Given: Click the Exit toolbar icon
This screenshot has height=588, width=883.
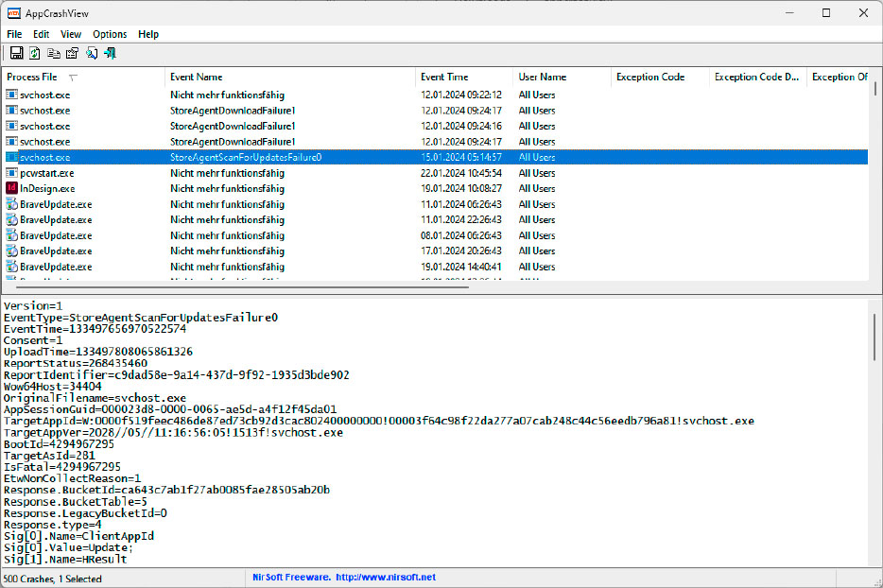Looking at the screenshot, I should click(110, 53).
